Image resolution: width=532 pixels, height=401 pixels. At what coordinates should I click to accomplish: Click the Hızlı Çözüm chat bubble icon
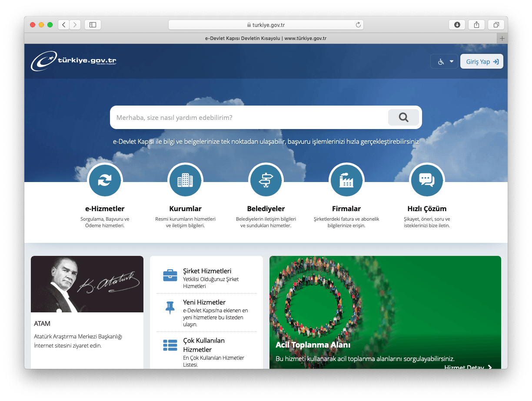[x=426, y=180]
